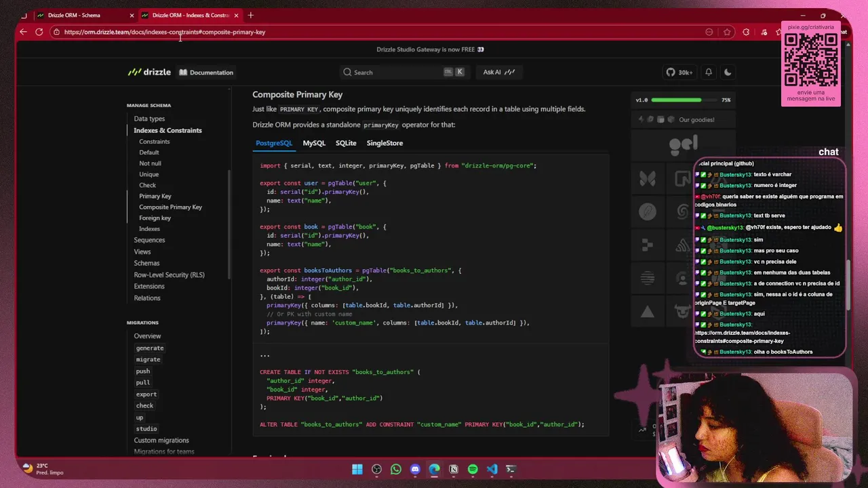This screenshot has height=488, width=868.
Task: Jump to Composite Primary Key section
Action: tap(170, 207)
